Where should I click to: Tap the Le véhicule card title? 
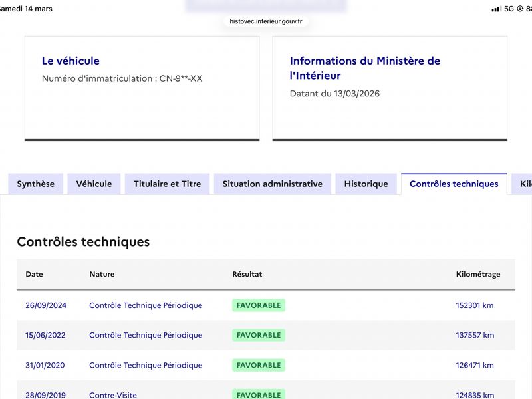pos(70,61)
